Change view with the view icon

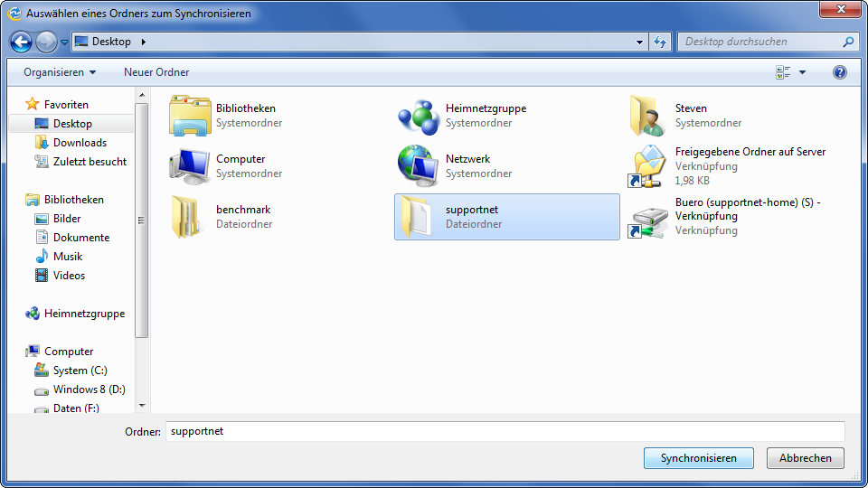tap(783, 72)
